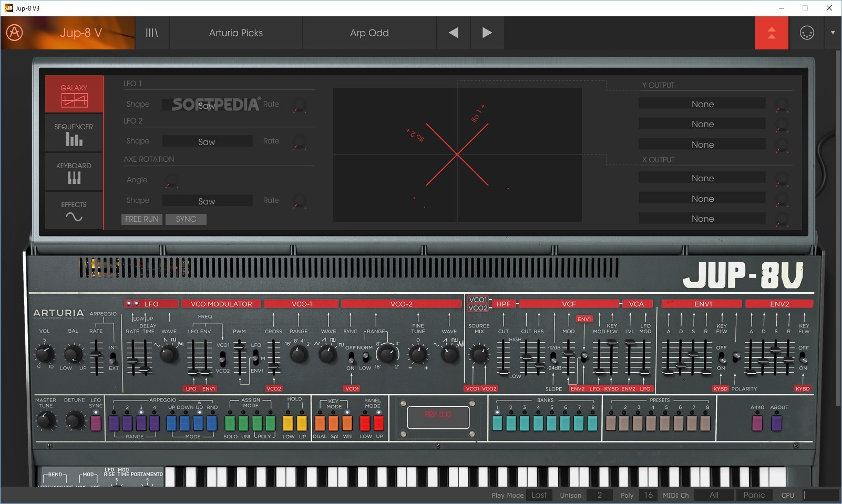Collapse the extension panel red arrow button

click(772, 33)
